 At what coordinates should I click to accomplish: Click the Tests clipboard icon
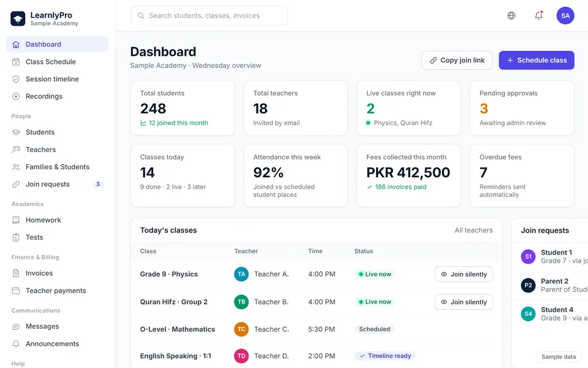(16, 237)
